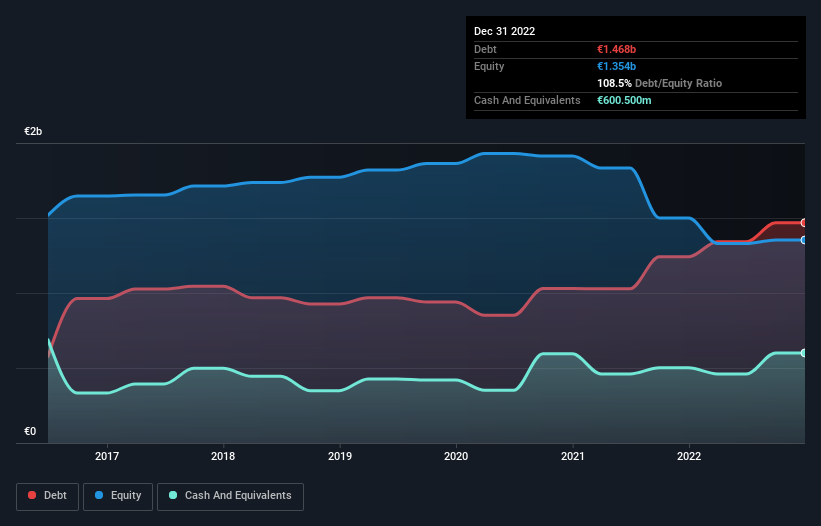Click the blue Equity legend dot
Viewport: 821px width, 526px height.
[x=99, y=495]
